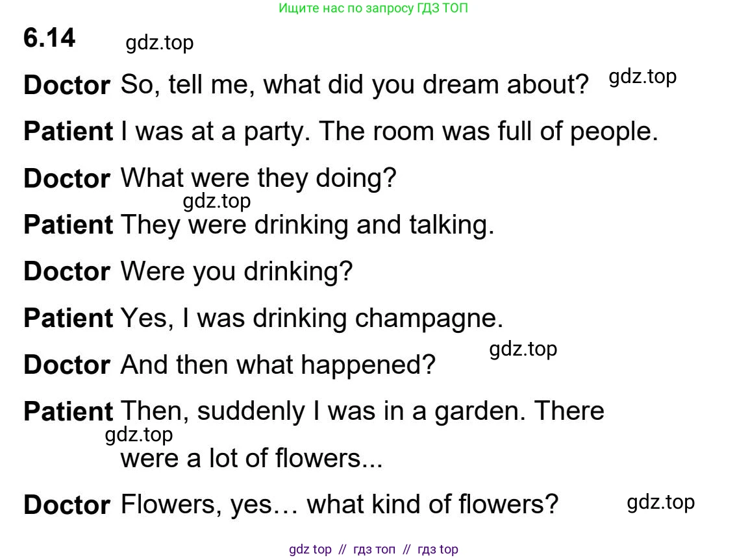Click the line "Yes, I was drinking champagne."
The width and height of the screenshot is (748, 560).
click(312, 318)
